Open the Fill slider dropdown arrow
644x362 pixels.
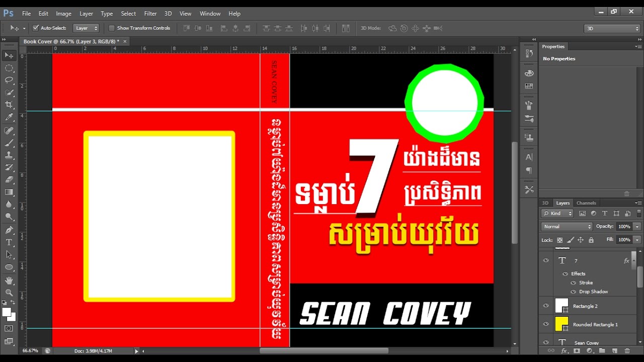click(x=637, y=240)
